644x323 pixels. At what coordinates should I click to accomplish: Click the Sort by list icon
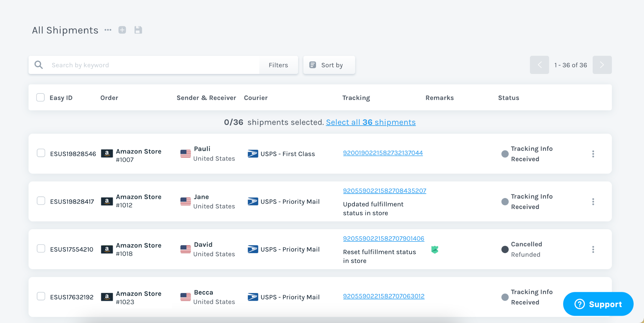click(x=313, y=65)
